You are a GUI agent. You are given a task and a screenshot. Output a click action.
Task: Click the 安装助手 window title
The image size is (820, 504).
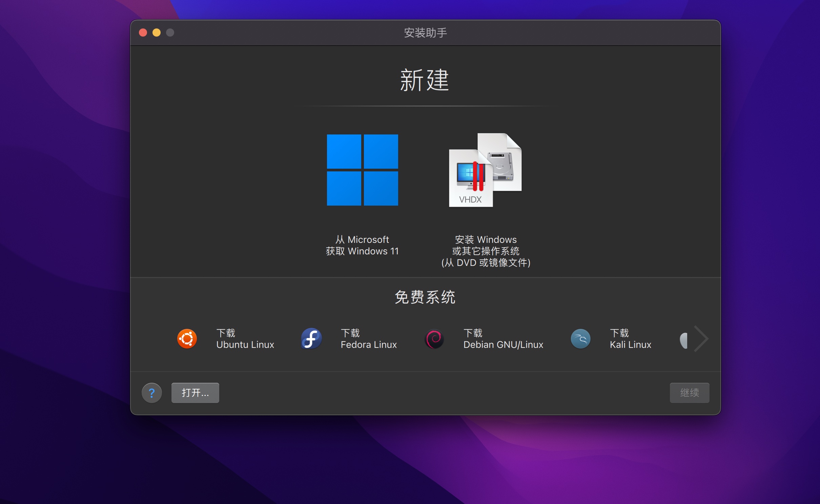point(425,33)
